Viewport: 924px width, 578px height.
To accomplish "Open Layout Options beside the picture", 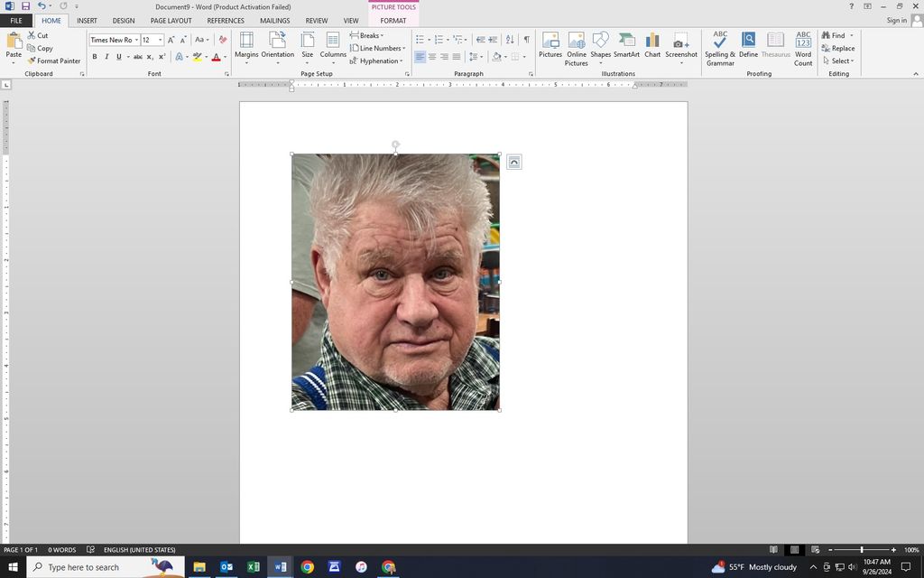I will tap(513, 162).
